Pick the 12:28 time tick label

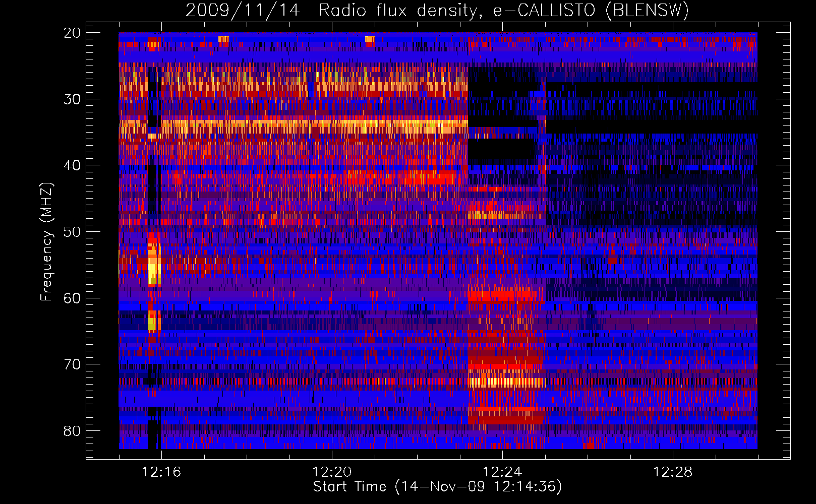click(x=673, y=472)
